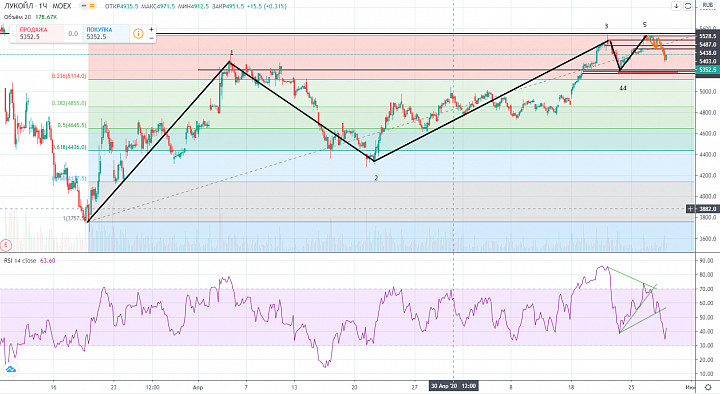Click the 5403.0 price label on the axis
This screenshot has width=720, height=394.
pos(708,61)
